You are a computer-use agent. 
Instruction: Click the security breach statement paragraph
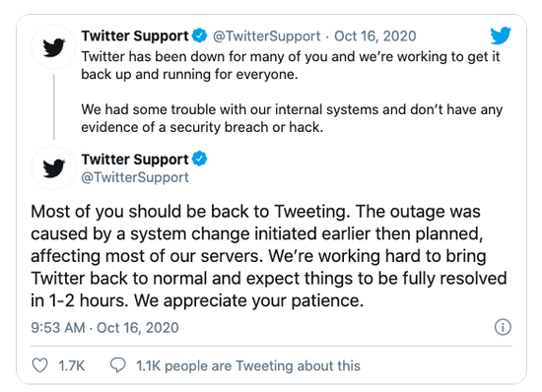click(292, 118)
